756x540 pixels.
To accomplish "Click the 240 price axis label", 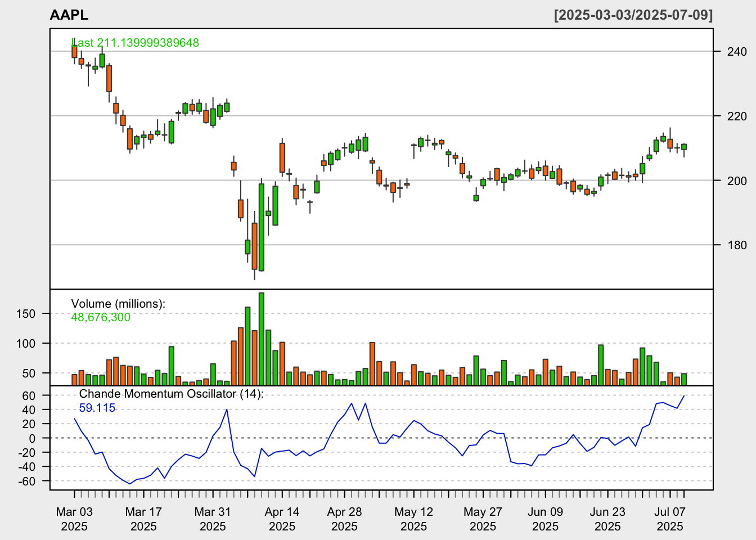I will coord(737,51).
